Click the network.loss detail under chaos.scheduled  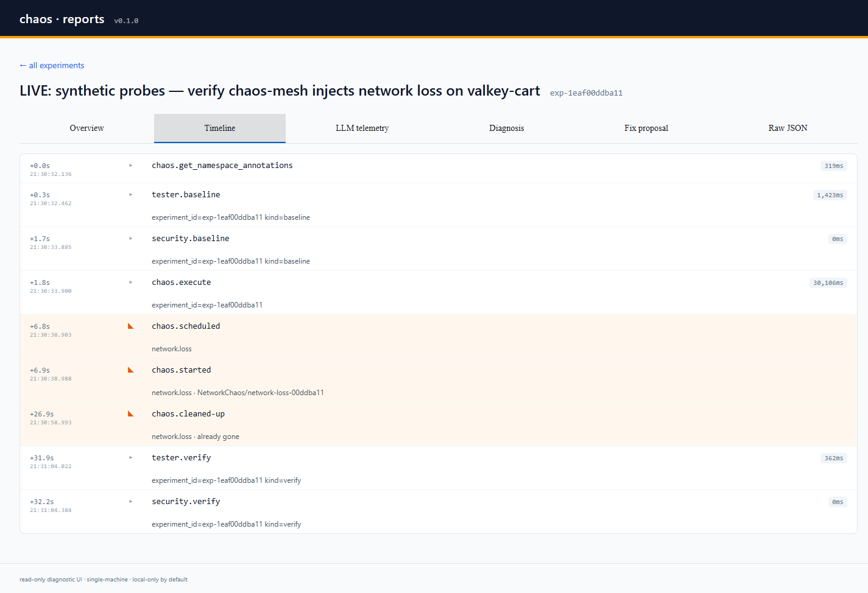pos(172,349)
